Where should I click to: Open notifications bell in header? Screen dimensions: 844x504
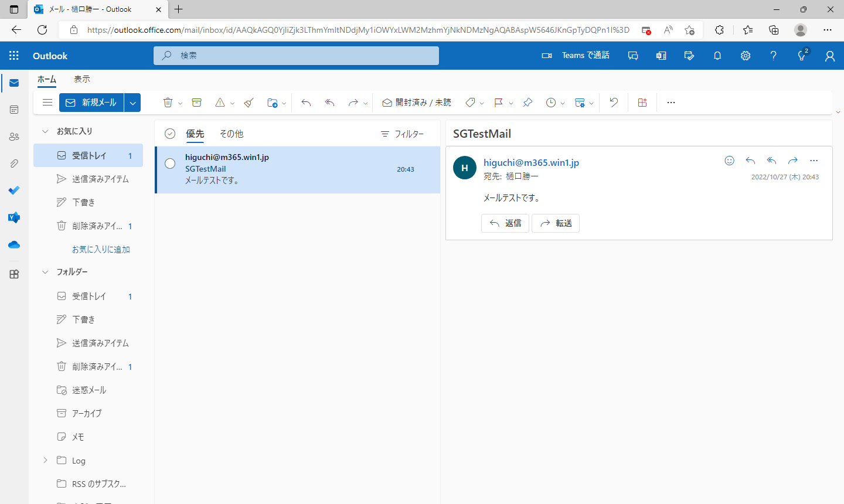717,56
